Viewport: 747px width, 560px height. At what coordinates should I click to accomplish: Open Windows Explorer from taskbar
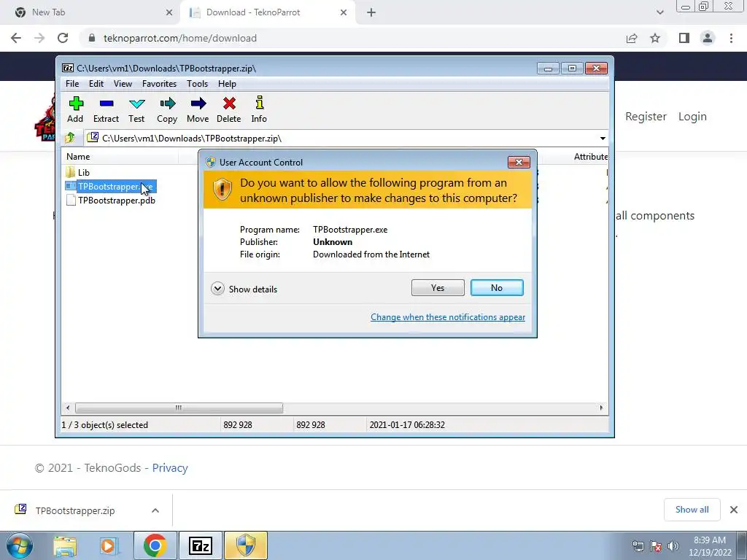(65, 545)
